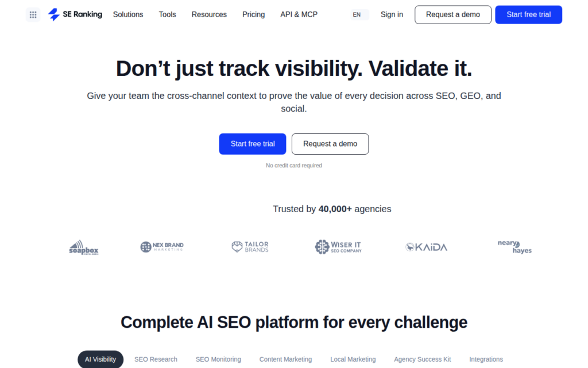Click the Nex Brand Marketing logo
588x368 pixels.
(162, 247)
